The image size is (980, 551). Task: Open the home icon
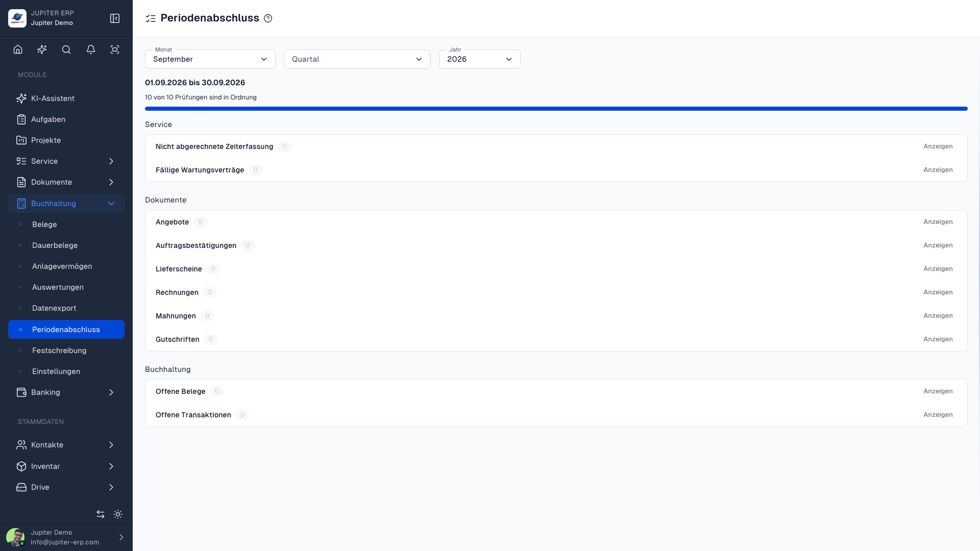(x=18, y=49)
